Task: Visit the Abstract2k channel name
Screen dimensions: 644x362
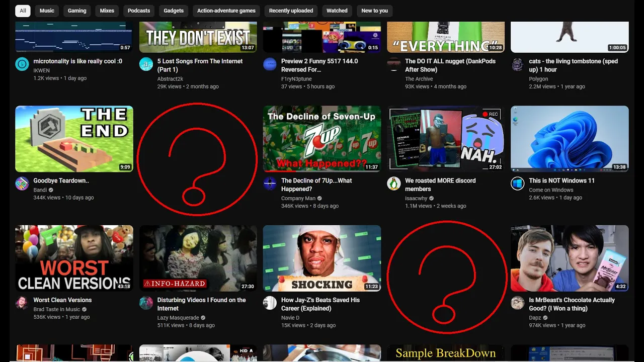Action: [170, 79]
